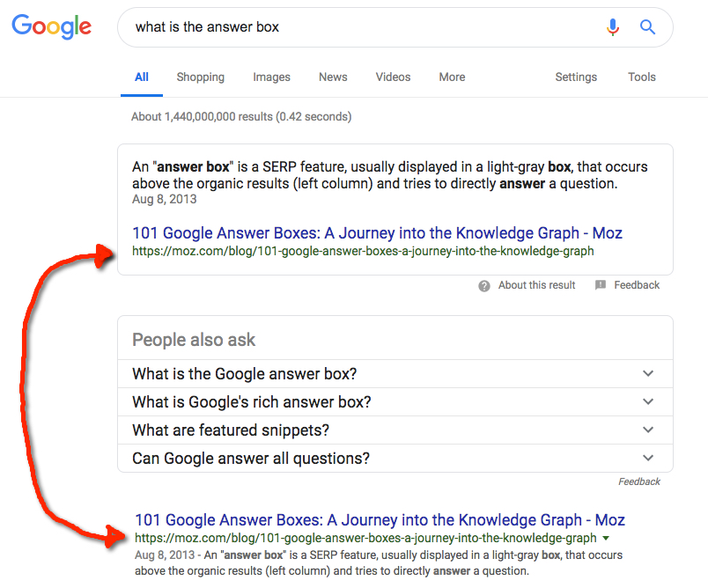The width and height of the screenshot is (708, 588).
Task: Open the Tools menu
Action: coord(642,77)
